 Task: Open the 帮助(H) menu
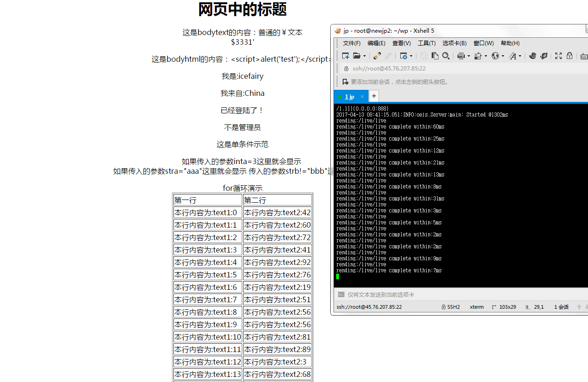pyautogui.click(x=510, y=43)
